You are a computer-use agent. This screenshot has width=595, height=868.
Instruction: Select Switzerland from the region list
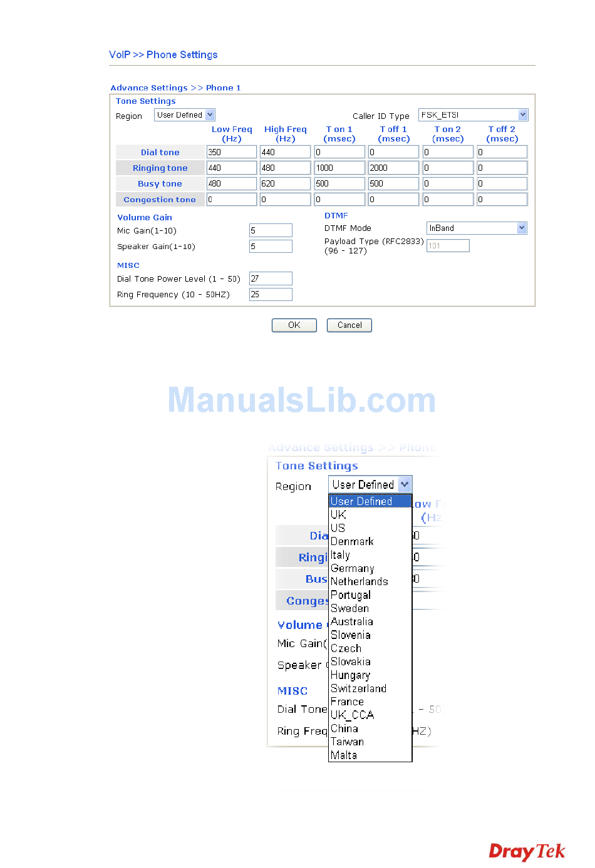(x=370, y=688)
